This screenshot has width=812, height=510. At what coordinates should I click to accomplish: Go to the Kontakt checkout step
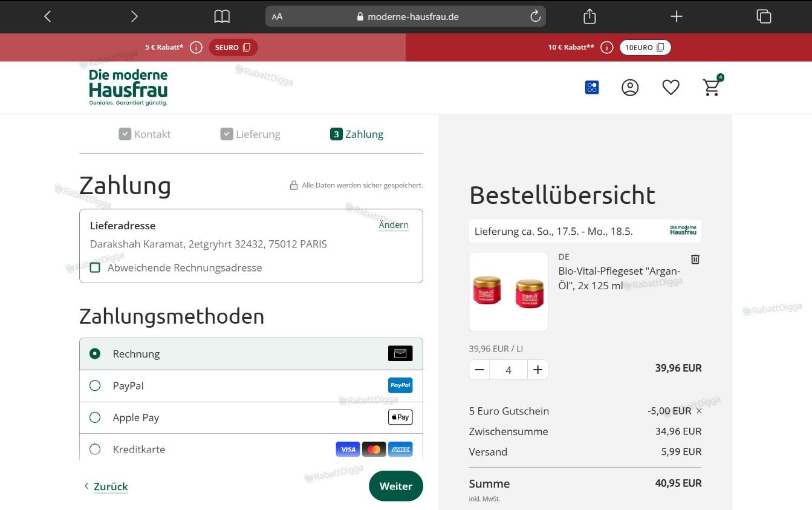pos(145,134)
